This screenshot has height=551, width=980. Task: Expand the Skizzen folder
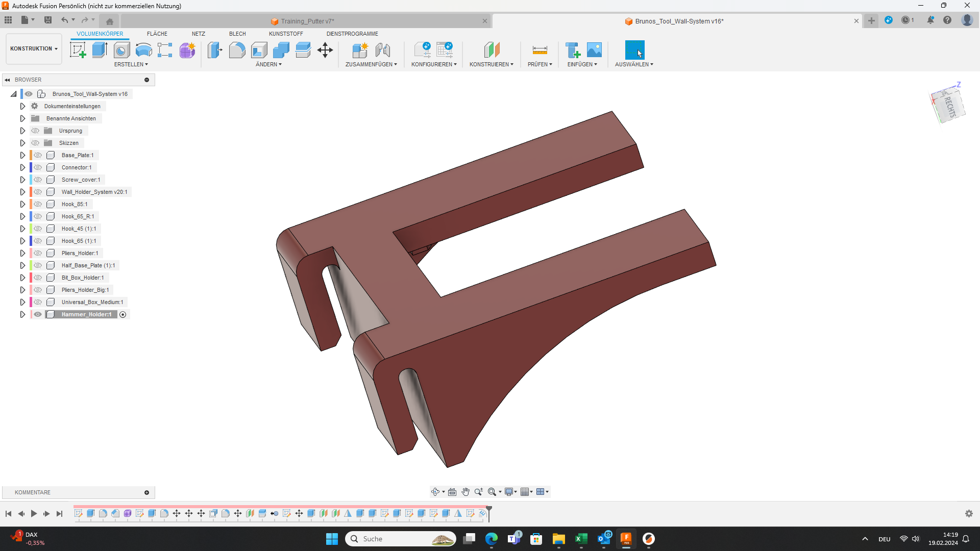pos(22,143)
